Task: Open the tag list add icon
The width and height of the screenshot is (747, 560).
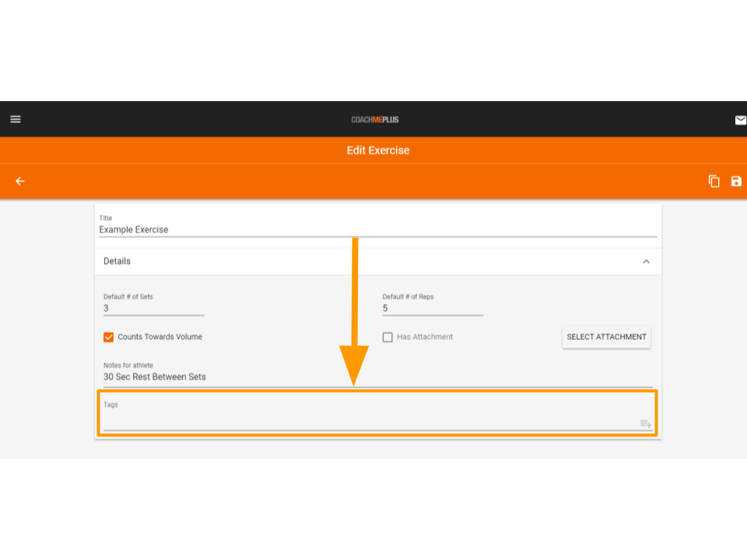Action: click(x=646, y=423)
